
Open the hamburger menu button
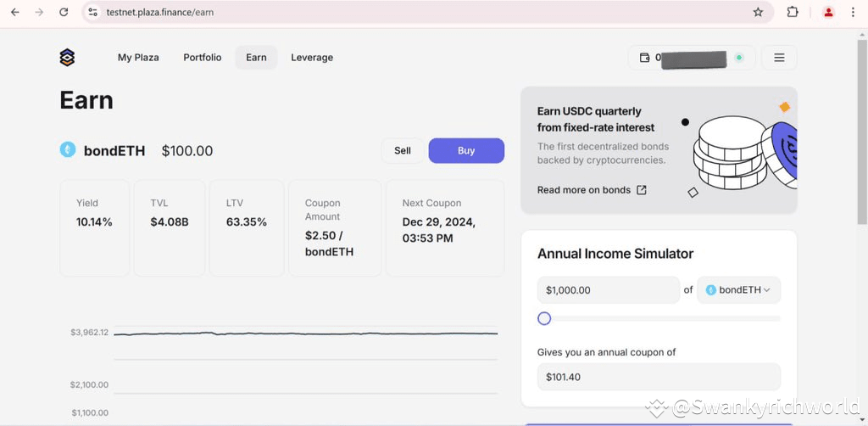tap(779, 58)
